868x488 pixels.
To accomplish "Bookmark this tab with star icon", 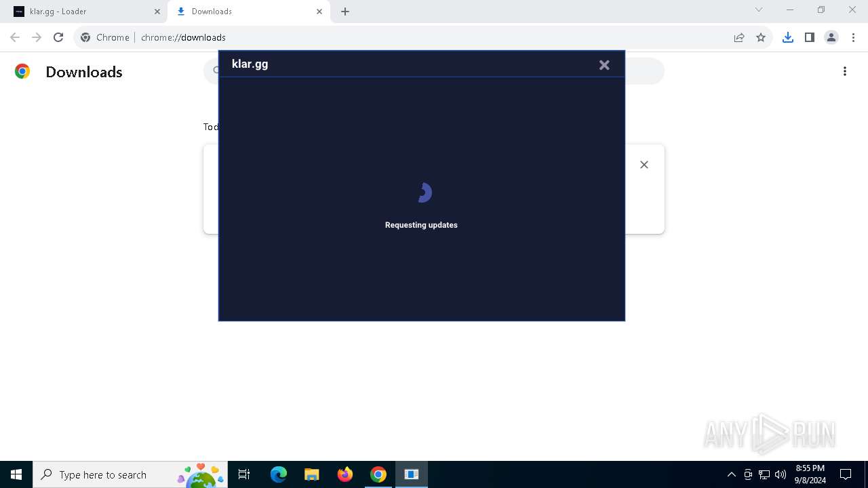I will point(761,37).
